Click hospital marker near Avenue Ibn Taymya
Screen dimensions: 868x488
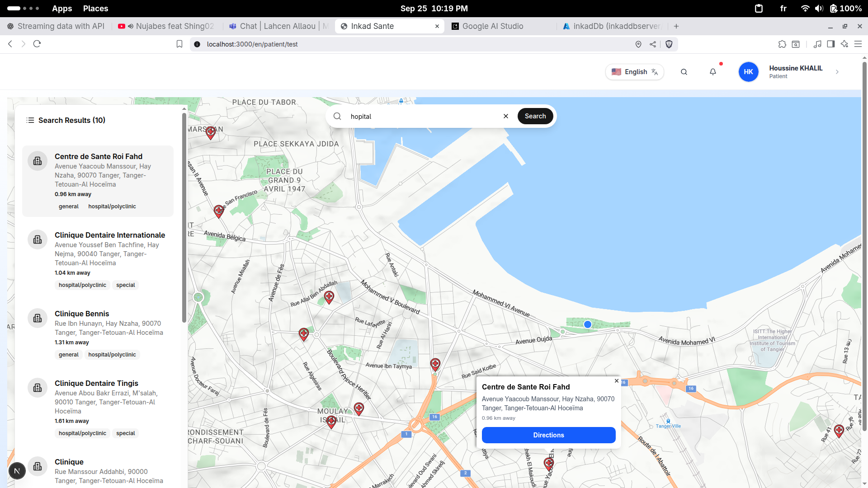[x=435, y=364]
